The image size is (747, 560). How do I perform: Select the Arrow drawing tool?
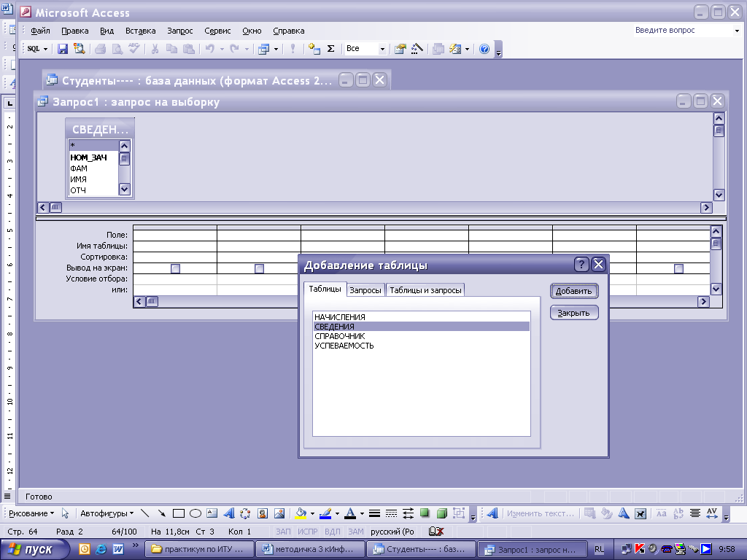[x=161, y=513]
